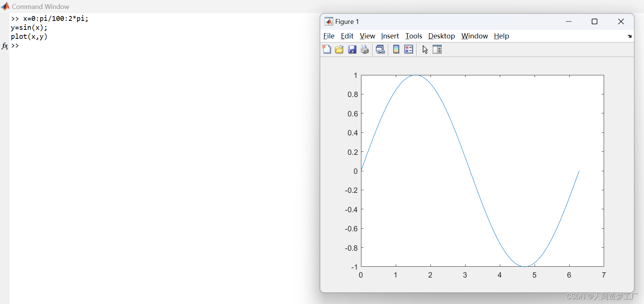Click the y-axis tick label 0.8
Viewport: 644px width, 304px height.
click(x=353, y=94)
